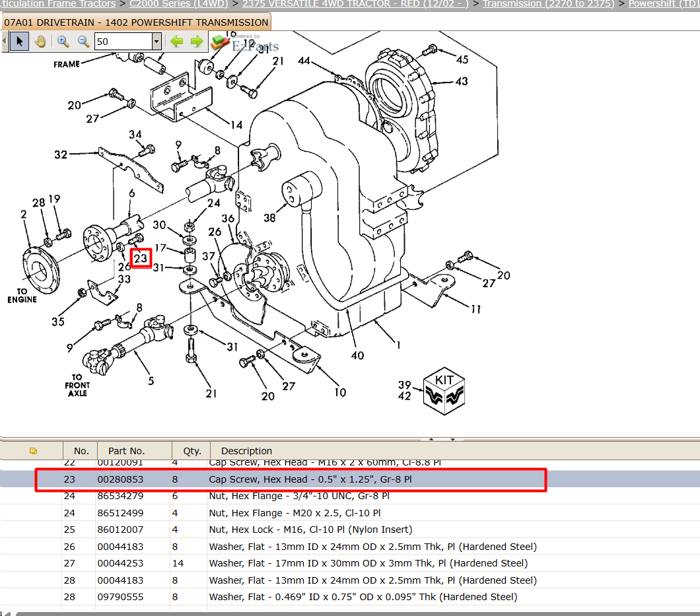
Task: Select part number 00280853 cell
Action: [x=121, y=479]
